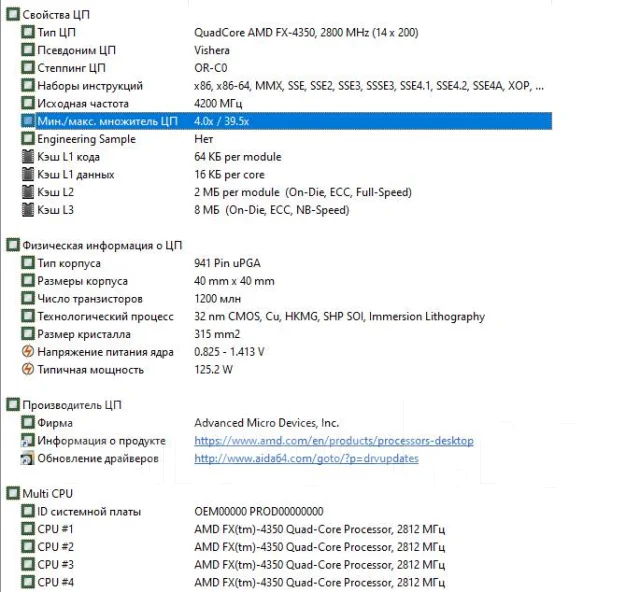The height and width of the screenshot is (592, 640).
Task: Click the icon next to Тип ЦП
Action: (x=28, y=32)
